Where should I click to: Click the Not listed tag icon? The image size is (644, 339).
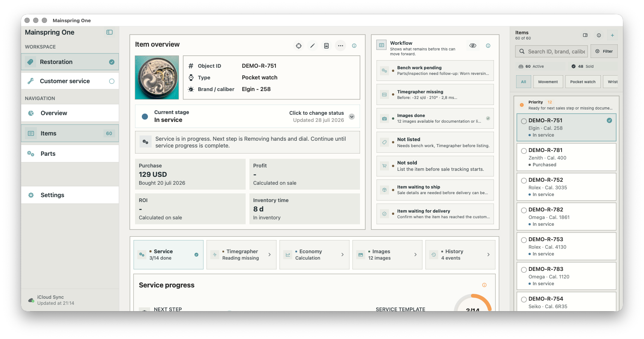[384, 142]
